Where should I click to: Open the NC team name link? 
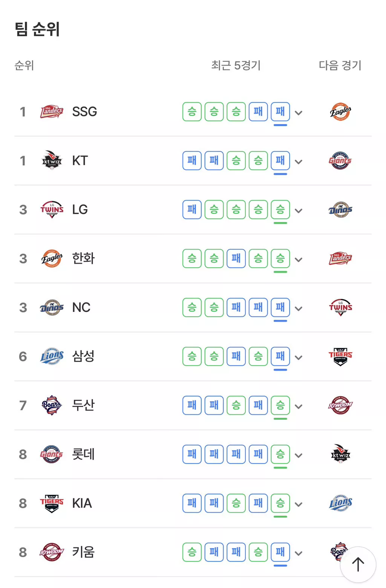(81, 307)
